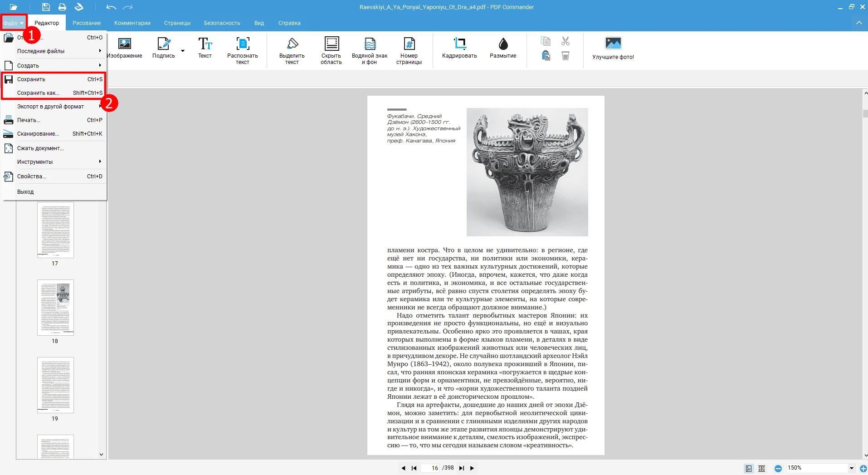Open the Безопасность tab
Screen dimensions: 868x475
tap(222, 23)
